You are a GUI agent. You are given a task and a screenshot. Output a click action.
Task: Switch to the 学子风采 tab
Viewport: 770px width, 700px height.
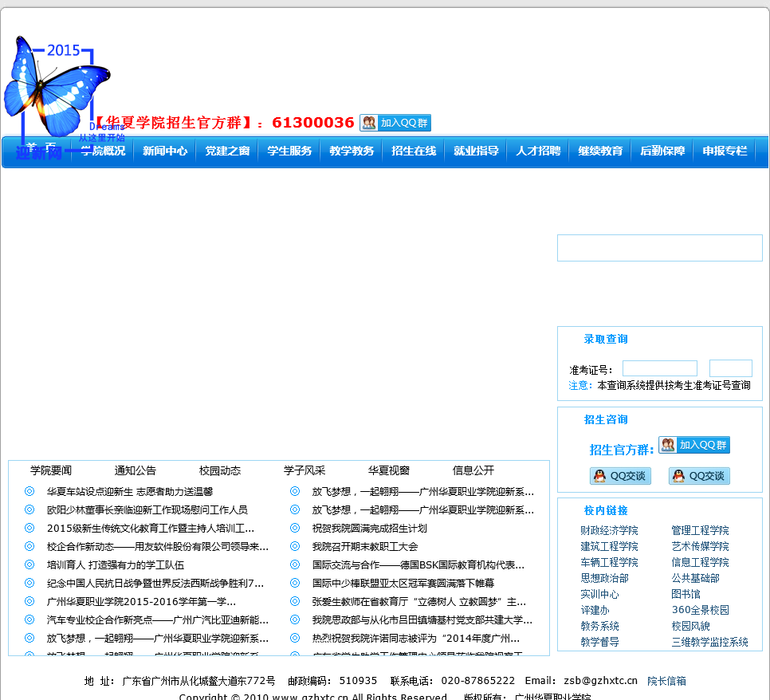tap(304, 470)
